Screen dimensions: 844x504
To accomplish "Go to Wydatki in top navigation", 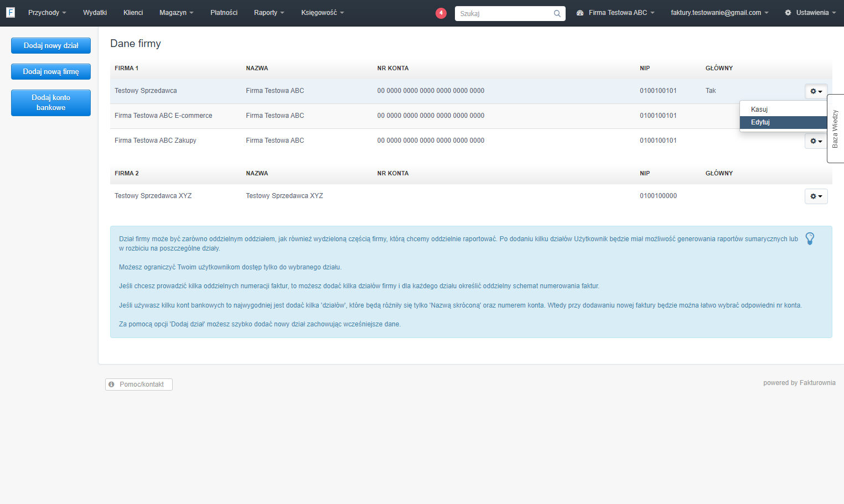I will (95, 13).
